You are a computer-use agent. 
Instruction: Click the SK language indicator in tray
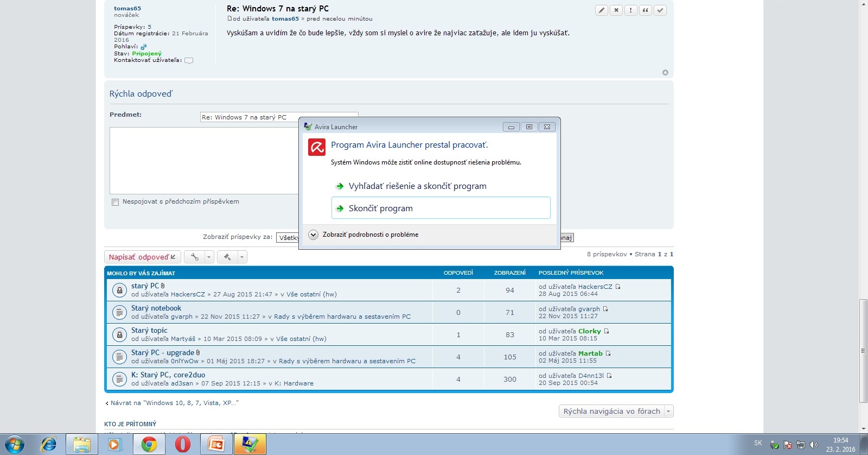(758, 443)
